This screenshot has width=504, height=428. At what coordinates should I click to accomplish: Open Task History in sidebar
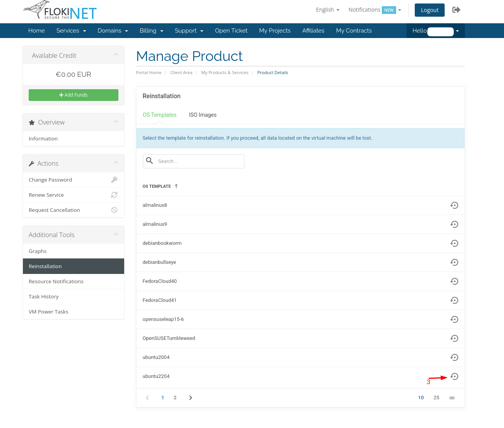click(x=44, y=296)
